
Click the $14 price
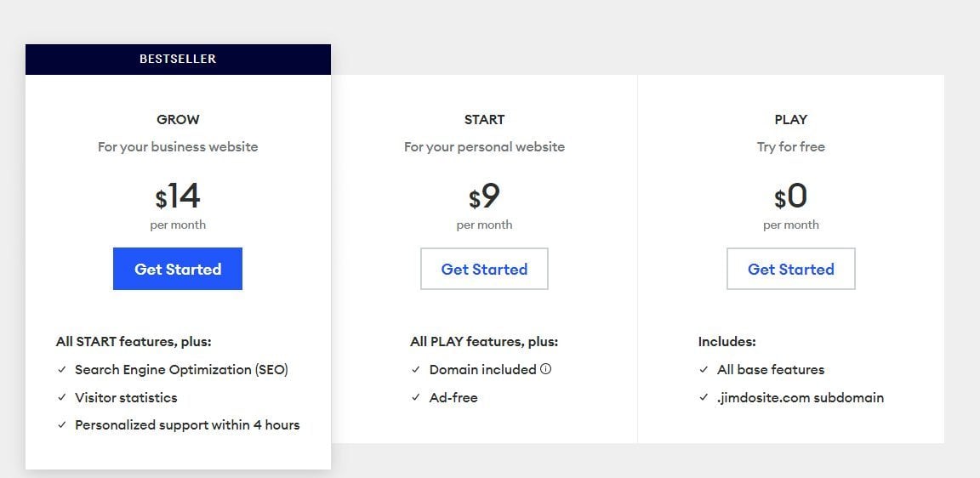coord(178,196)
